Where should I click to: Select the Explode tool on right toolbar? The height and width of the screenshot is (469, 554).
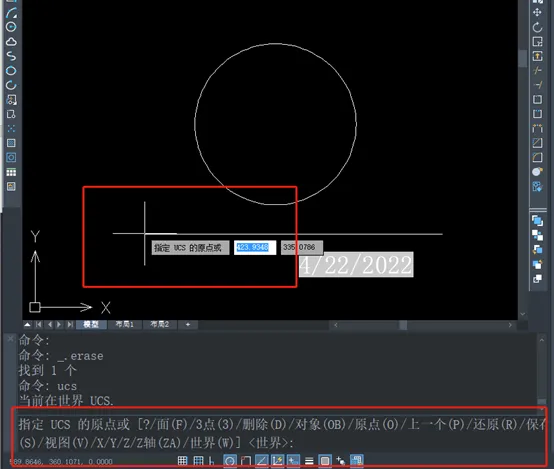tap(537, 172)
